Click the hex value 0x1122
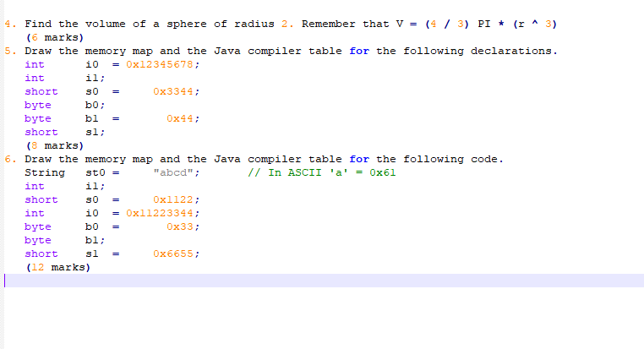The image size is (644, 349). pyautogui.click(x=173, y=199)
